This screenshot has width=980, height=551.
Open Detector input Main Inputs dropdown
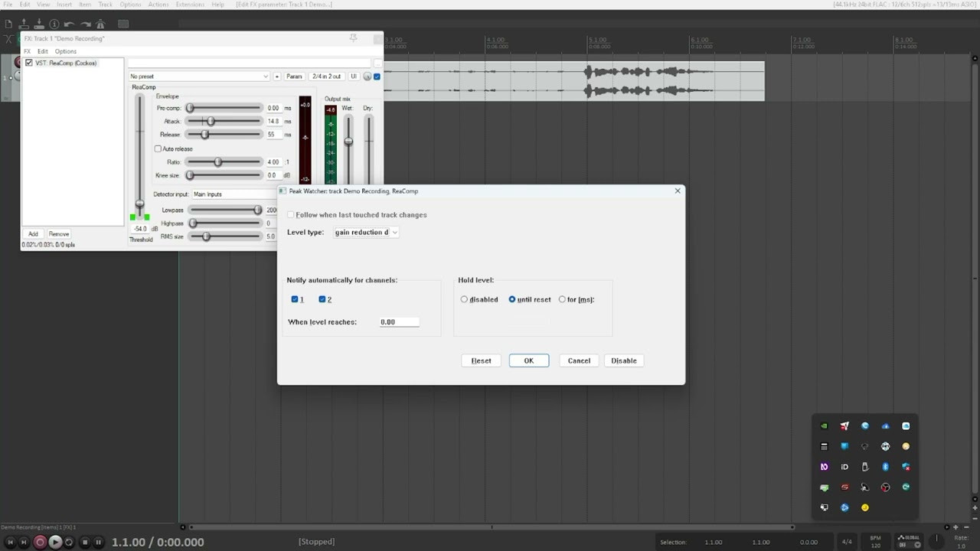click(234, 194)
